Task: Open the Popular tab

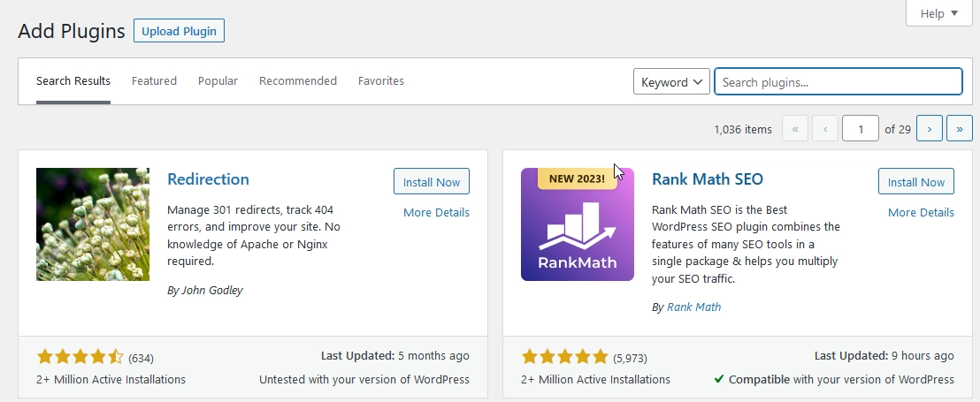Action: click(x=218, y=80)
